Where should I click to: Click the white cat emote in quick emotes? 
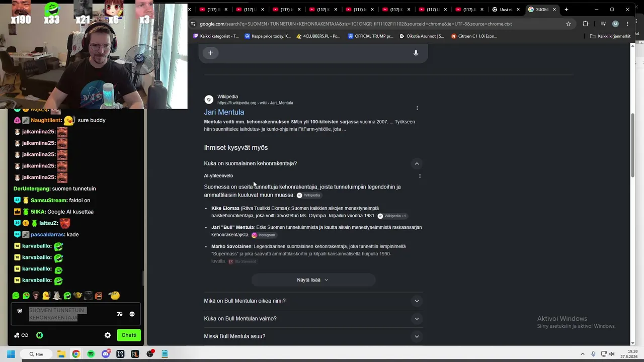57,296
